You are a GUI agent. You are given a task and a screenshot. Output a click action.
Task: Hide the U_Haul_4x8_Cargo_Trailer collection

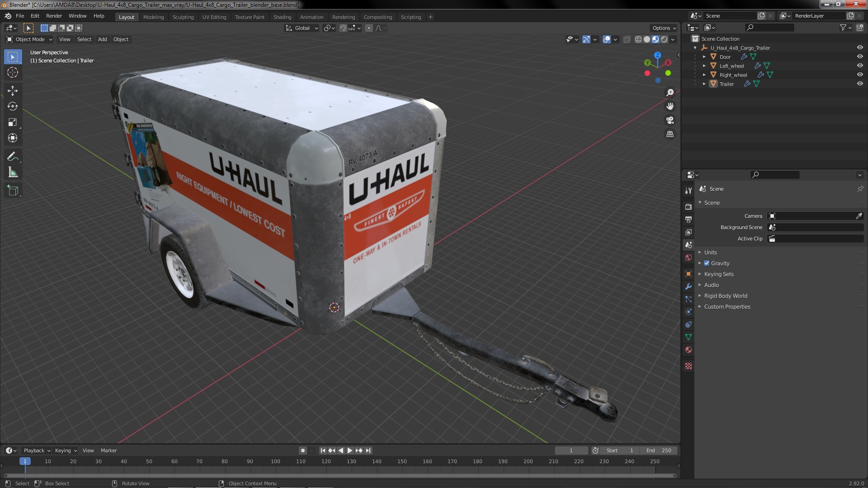click(860, 47)
